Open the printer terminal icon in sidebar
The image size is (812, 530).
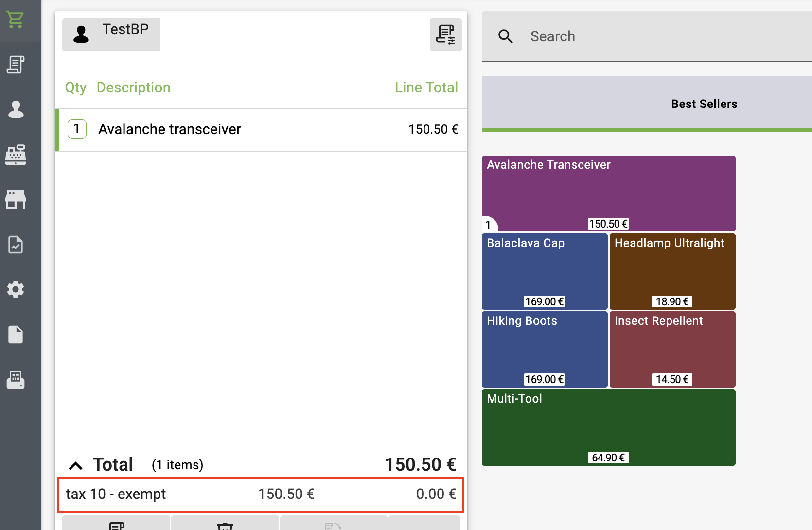click(16, 379)
